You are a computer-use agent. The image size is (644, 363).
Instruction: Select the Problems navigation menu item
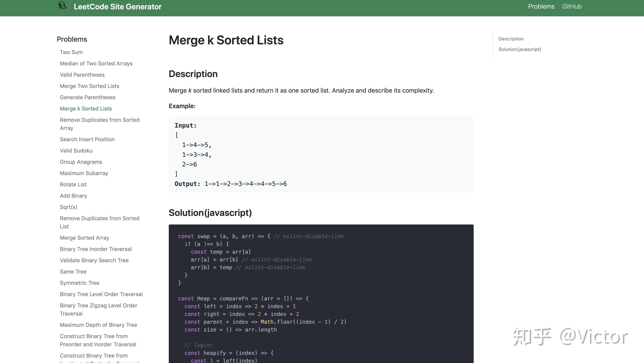[x=541, y=6]
